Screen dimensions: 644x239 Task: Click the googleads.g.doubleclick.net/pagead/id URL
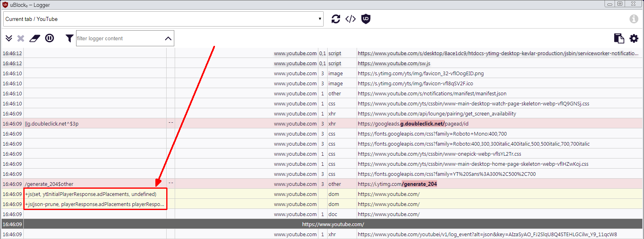click(x=413, y=124)
